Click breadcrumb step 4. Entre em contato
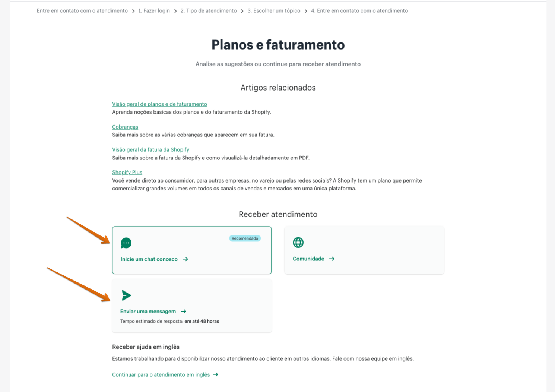The width and height of the screenshot is (555, 392). (359, 11)
